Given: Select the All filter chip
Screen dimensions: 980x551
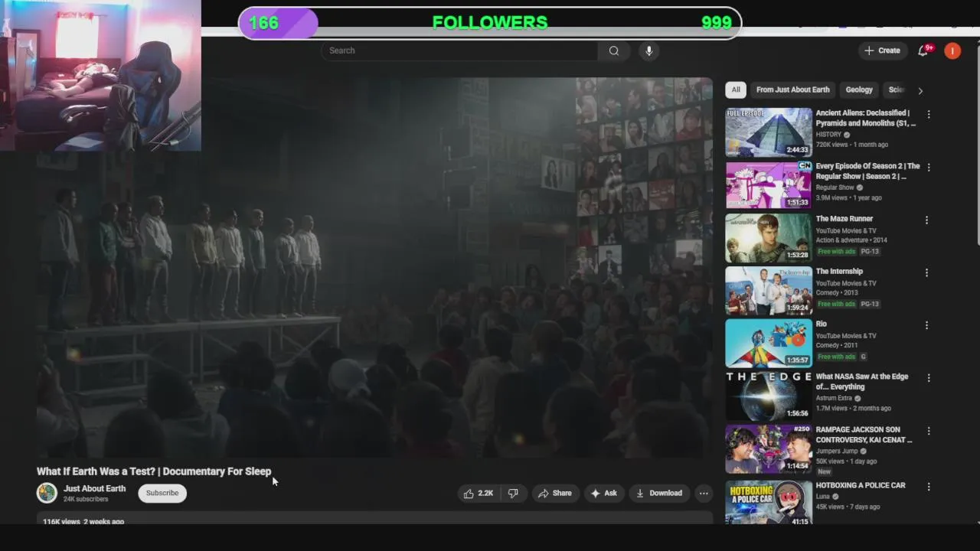Looking at the screenshot, I should tap(736, 90).
